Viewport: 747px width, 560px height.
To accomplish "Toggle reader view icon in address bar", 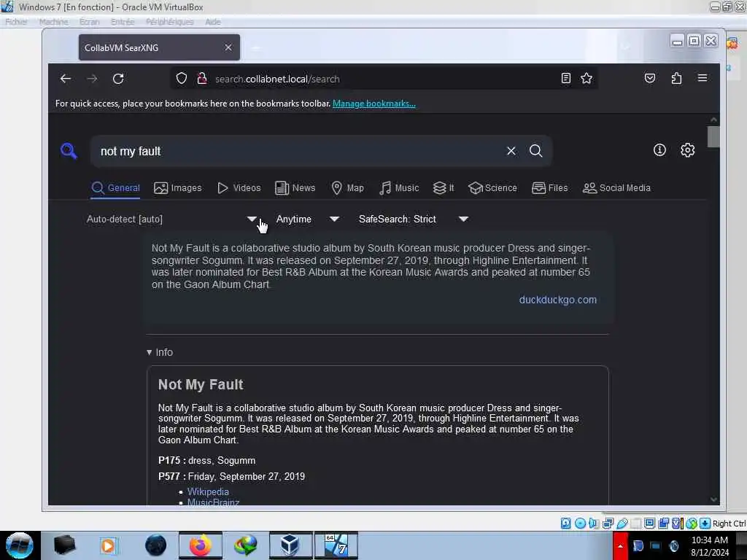I will (566, 79).
